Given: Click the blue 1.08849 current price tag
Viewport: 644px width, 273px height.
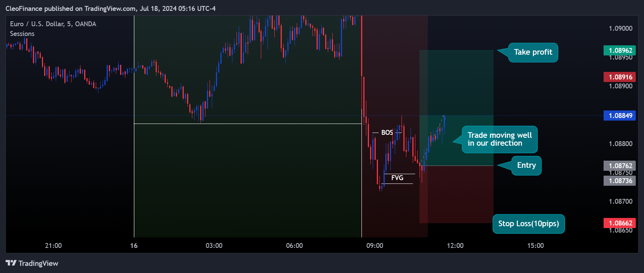Looking at the screenshot, I should [620, 116].
